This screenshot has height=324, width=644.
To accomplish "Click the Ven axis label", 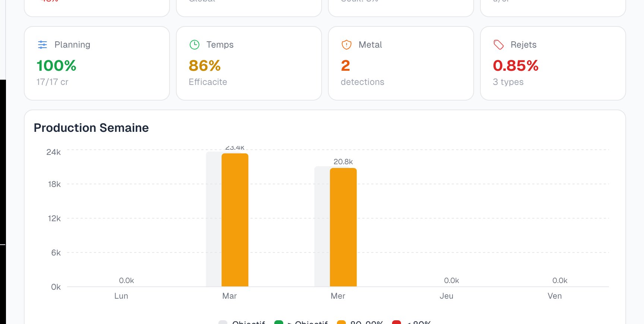I will [x=555, y=296].
